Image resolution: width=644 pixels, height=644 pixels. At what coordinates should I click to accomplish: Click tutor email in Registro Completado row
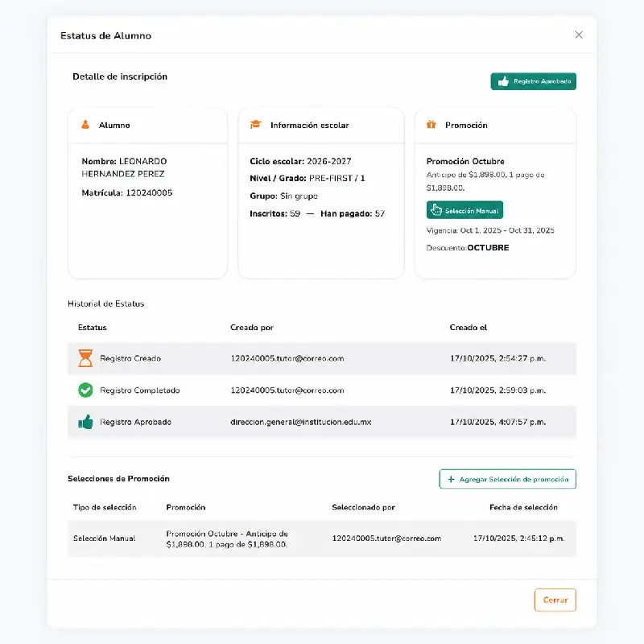287,390
